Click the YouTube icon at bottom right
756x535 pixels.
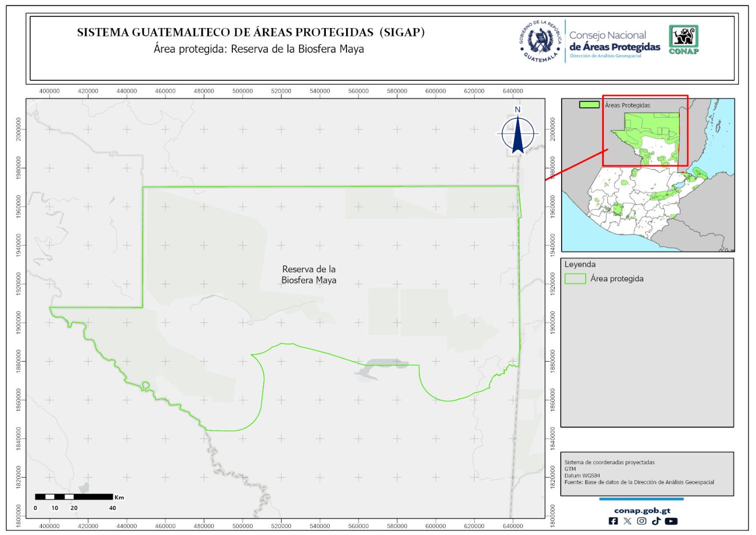click(671, 521)
